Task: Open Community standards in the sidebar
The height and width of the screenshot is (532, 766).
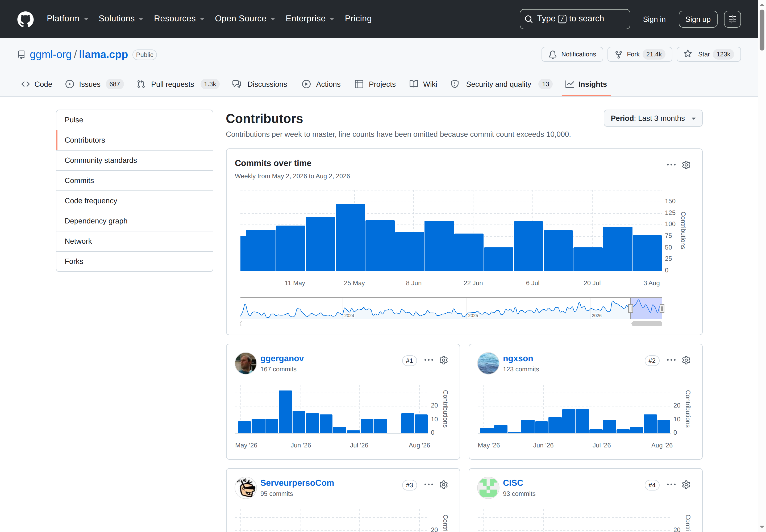Action: (x=134, y=160)
